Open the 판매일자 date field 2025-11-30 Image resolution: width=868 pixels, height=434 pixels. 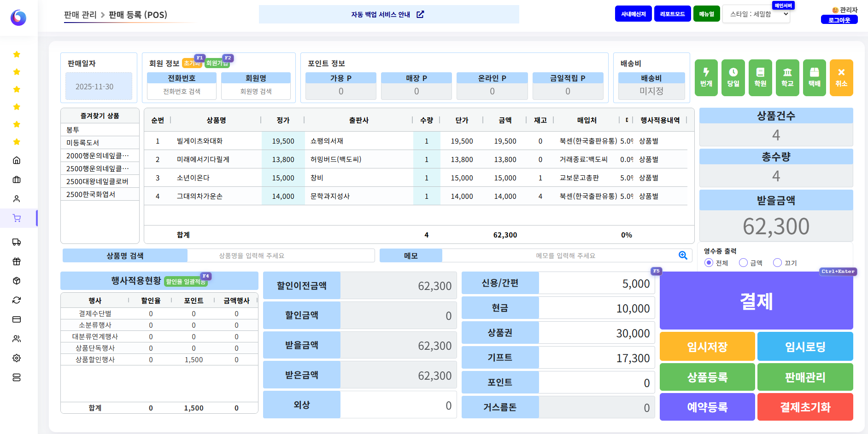[99, 87]
